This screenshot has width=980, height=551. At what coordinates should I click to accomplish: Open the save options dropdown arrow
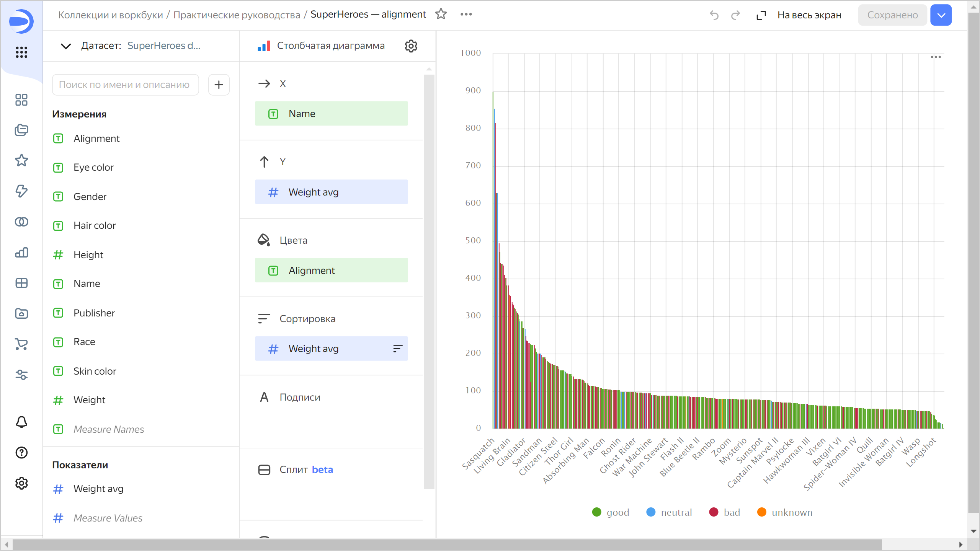coord(941,15)
